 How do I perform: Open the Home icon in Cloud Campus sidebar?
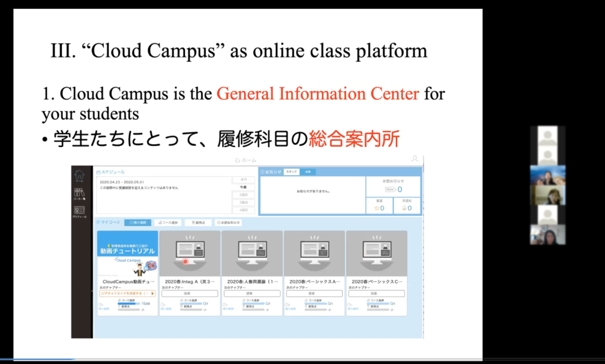coord(80,175)
